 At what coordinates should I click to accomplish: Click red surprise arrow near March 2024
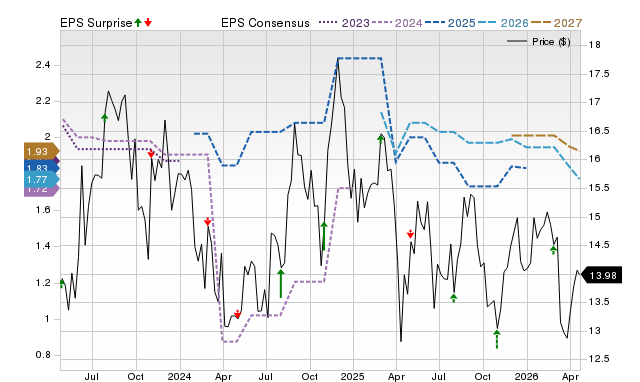click(x=207, y=222)
